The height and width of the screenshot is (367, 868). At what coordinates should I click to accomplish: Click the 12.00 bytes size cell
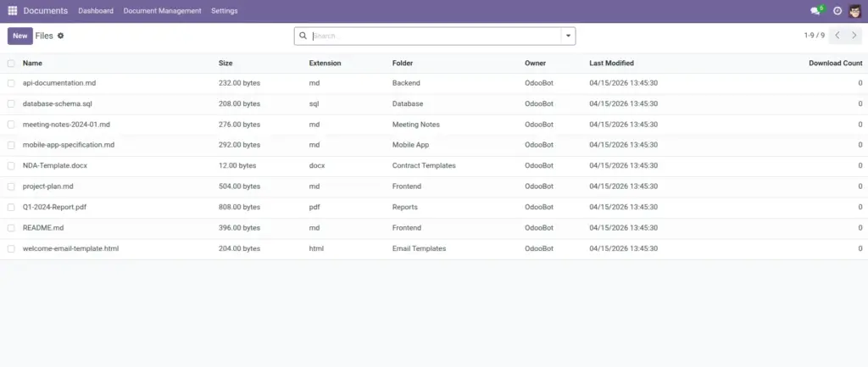tap(237, 165)
